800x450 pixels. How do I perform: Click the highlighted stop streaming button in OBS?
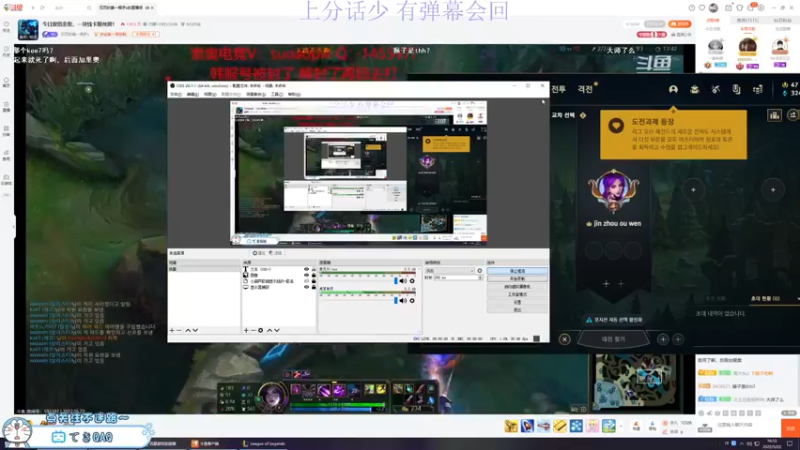click(517, 271)
